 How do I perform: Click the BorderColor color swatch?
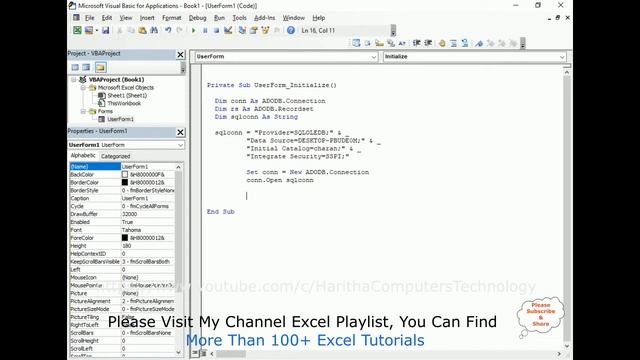pos(125,182)
